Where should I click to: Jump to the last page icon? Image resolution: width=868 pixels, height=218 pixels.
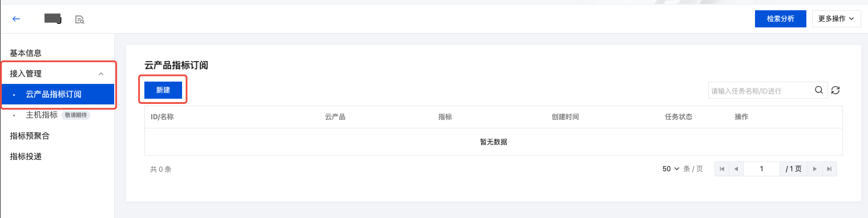coord(829,169)
